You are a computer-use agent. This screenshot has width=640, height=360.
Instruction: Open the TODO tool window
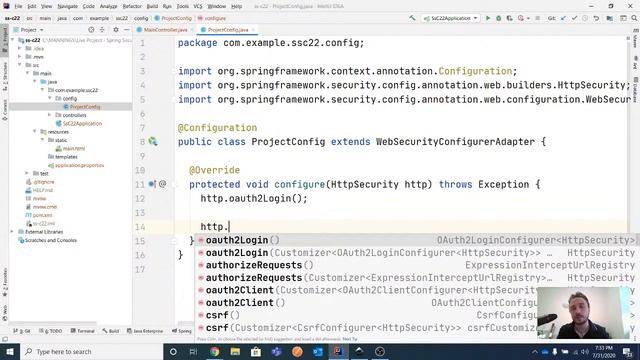[51, 331]
